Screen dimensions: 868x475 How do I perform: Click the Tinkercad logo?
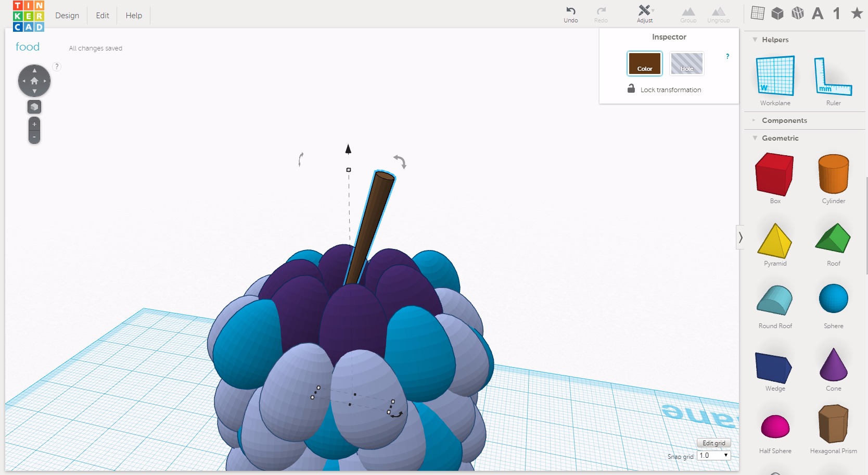pos(29,16)
